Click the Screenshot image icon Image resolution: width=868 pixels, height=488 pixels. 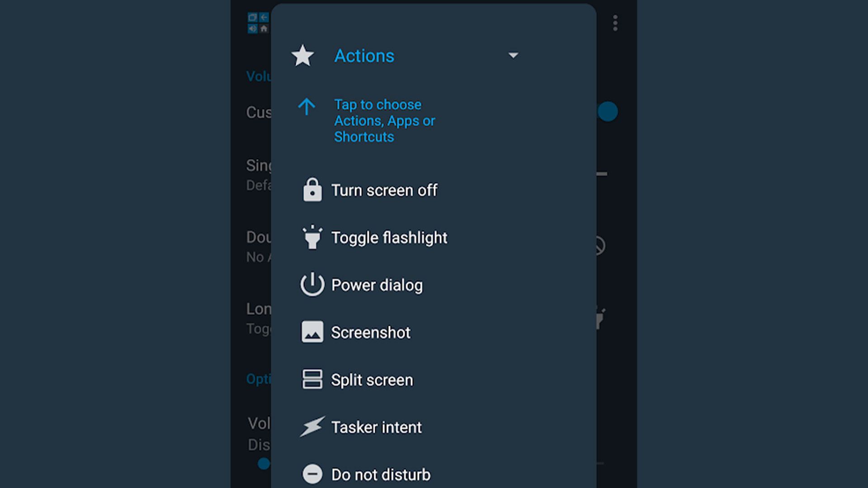[312, 332]
